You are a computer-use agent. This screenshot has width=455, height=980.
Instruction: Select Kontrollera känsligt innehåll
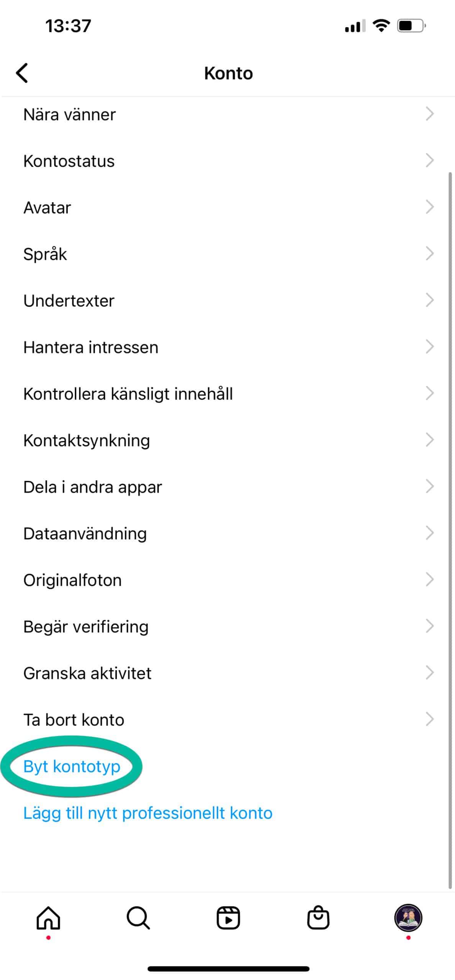click(128, 394)
